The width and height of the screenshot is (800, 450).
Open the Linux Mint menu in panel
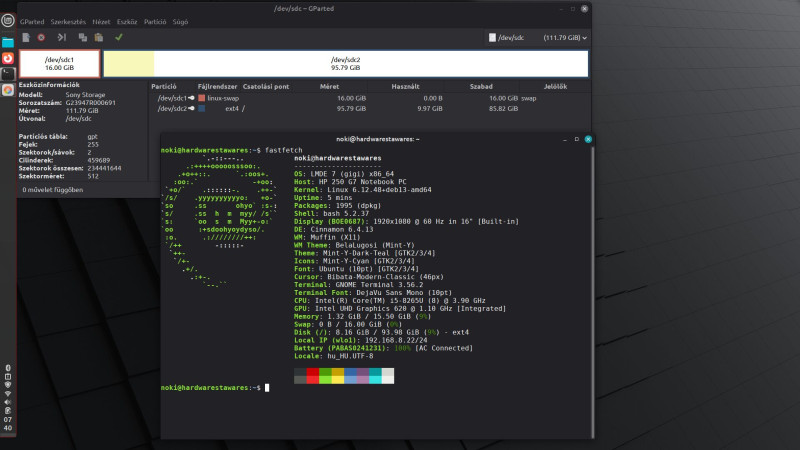click(8, 21)
